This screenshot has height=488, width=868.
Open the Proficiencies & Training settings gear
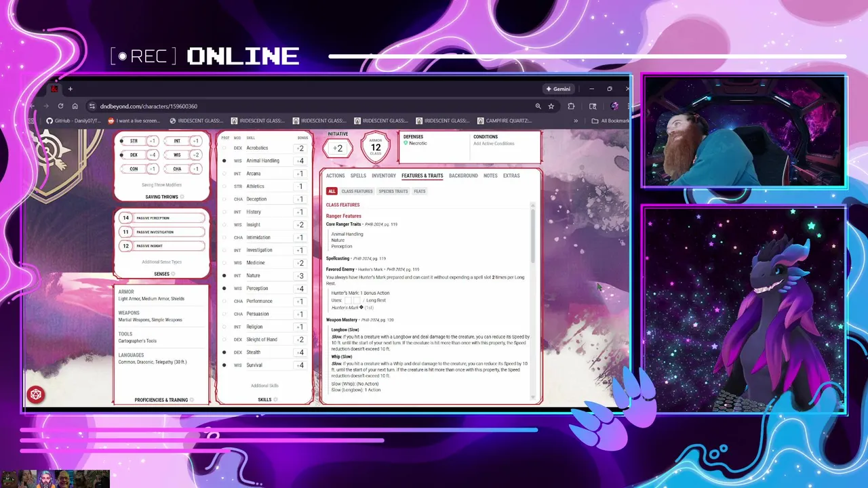(192, 400)
